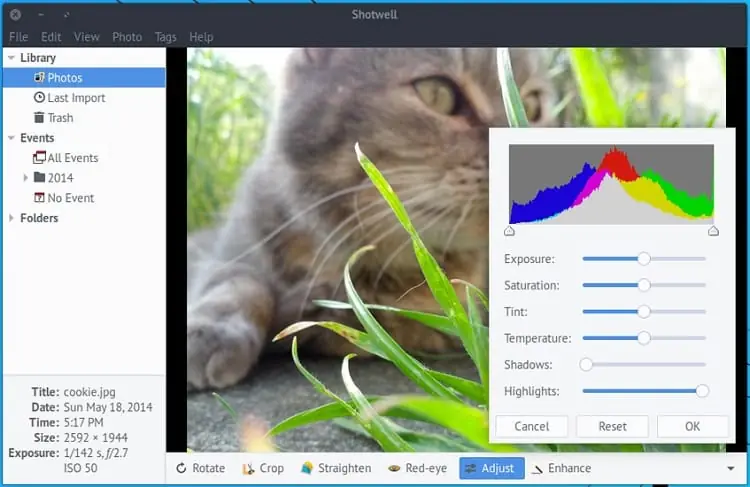Click the right histogram white-point marker
Screen dimensions: 750x487
click(713, 232)
